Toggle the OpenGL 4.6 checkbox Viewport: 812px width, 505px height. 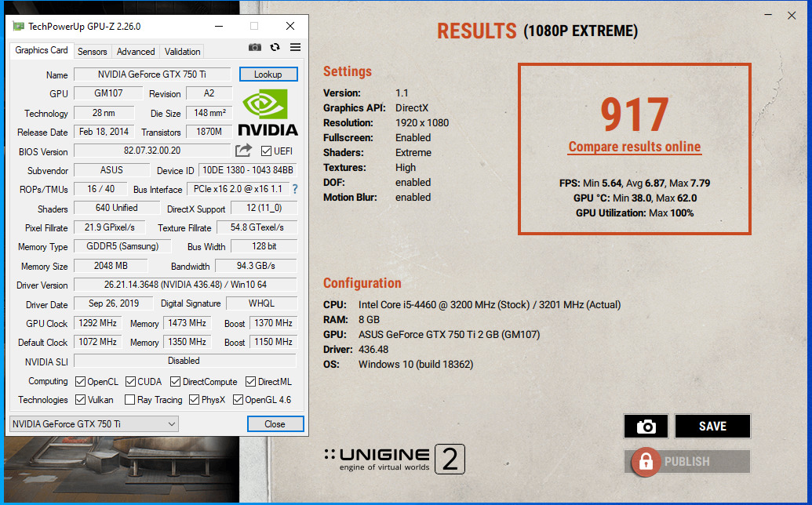click(239, 400)
